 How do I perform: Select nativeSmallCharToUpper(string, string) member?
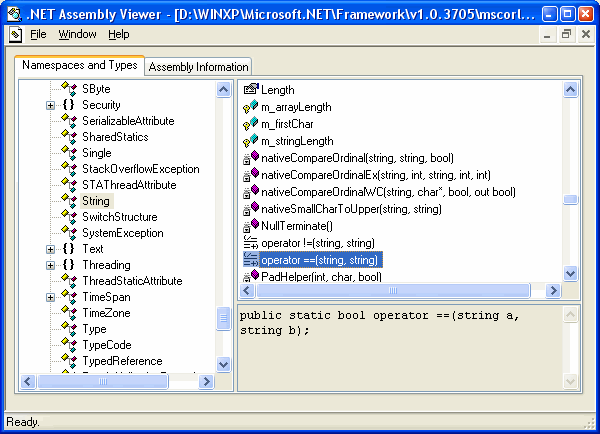351,209
